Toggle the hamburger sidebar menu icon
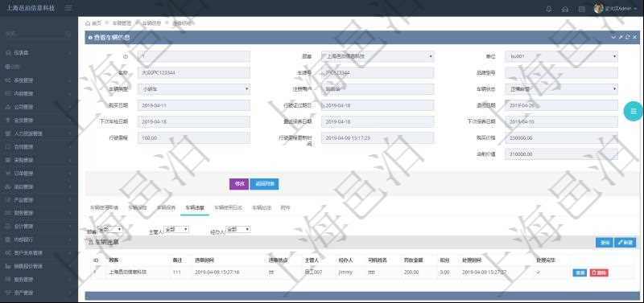Image resolution: width=644 pixels, height=303 pixels. (68, 8)
